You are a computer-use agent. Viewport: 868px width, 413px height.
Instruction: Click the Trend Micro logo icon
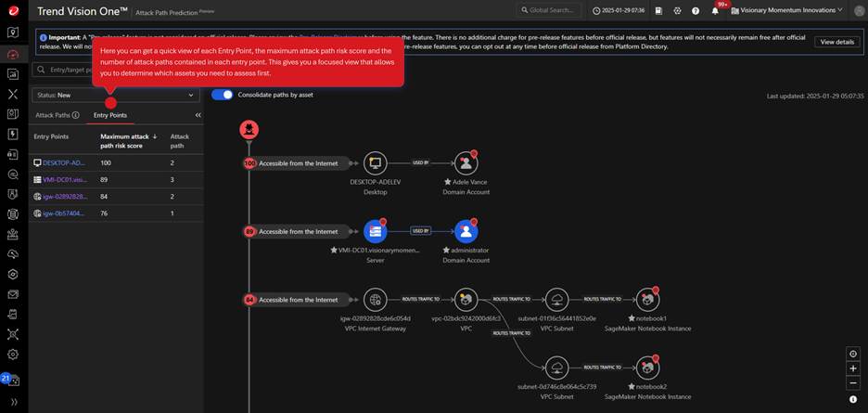13,10
